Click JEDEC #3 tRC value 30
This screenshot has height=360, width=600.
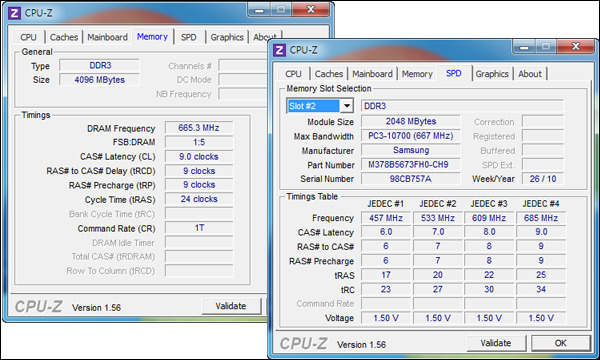[489, 289]
